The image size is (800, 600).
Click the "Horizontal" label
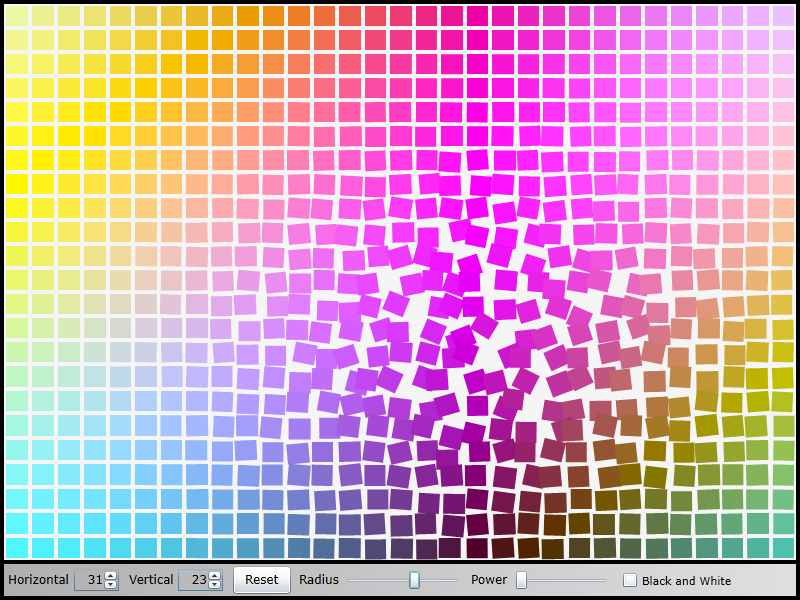(38, 580)
